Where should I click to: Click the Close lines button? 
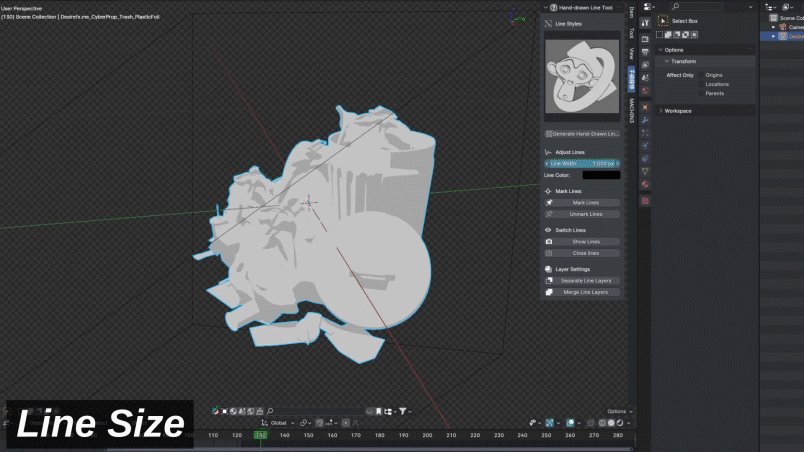(x=582, y=253)
